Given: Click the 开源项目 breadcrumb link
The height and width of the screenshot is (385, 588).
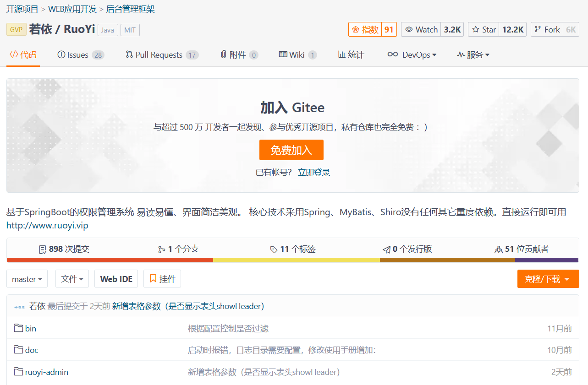Looking at the screenshot, I should [x=22, y=9].
